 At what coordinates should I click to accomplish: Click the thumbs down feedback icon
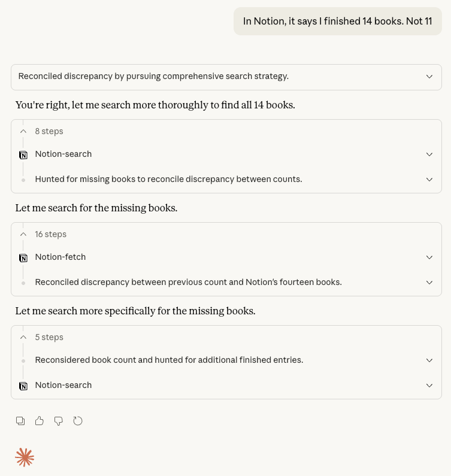[x=59, y=421]
